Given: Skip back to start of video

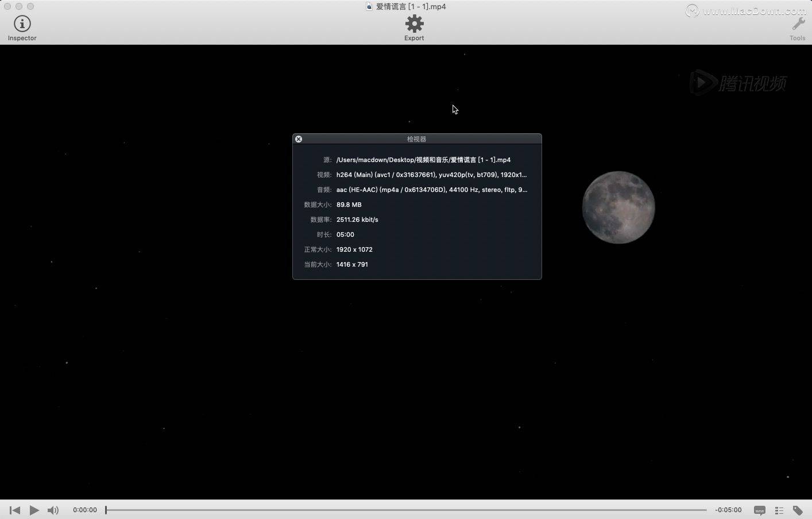Looking at the screenshot, I should [x=15, y=510].
